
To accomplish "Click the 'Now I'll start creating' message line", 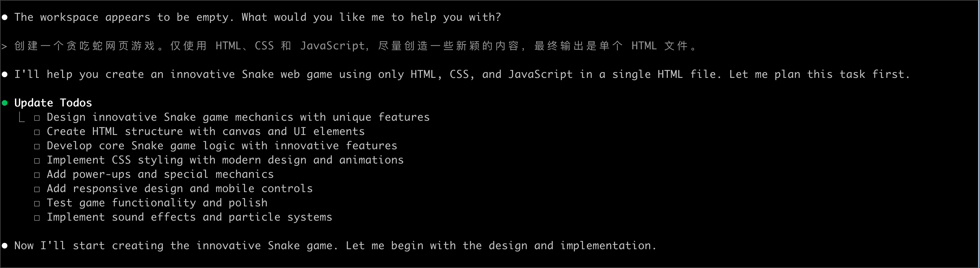I will [335, 246].
